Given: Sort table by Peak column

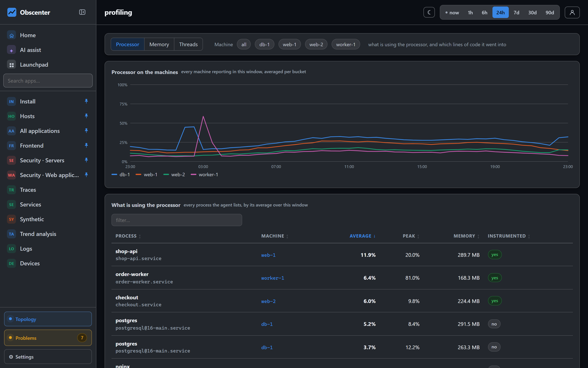Looking at the screenshot, I should (x=411, y=236).
